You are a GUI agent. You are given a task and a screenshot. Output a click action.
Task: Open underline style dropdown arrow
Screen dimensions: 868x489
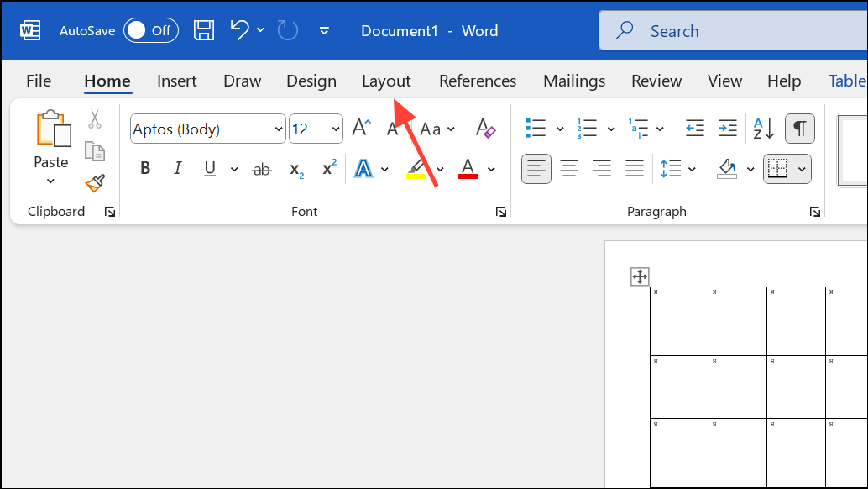coord(233,169)
